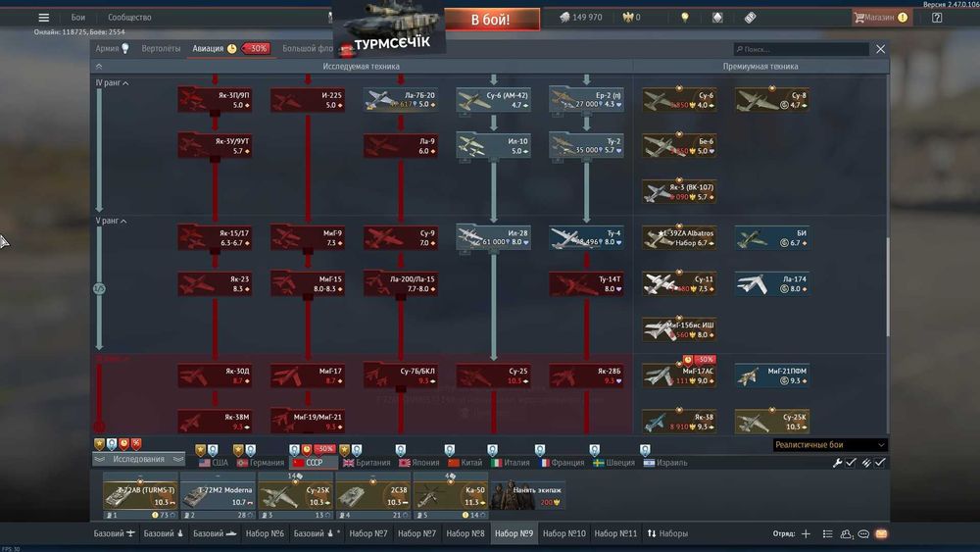Viewport: 980px width, 552px height.
Task: Select the Ту-14Т aircraft card
Action: [x=586, y=283]
